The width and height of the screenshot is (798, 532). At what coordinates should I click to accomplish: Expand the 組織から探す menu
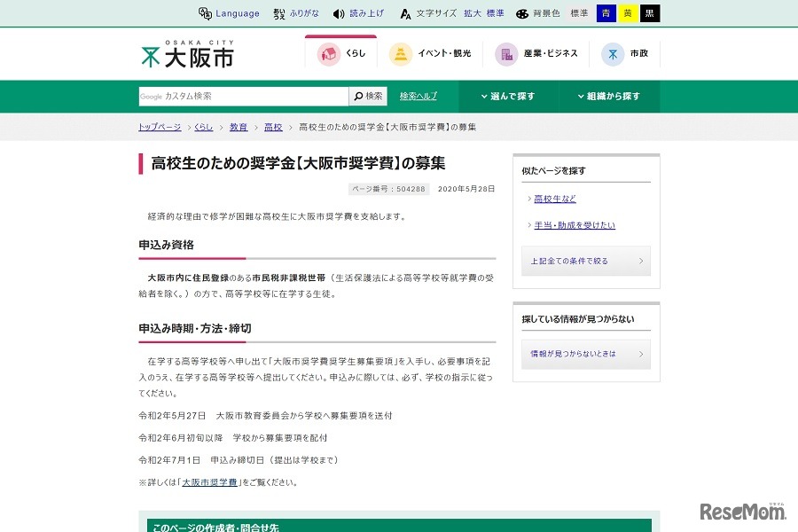click(x=609, y=96)
